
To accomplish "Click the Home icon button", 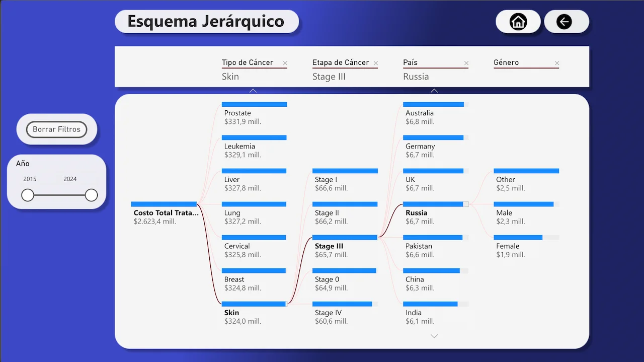I will click(518, 22).
